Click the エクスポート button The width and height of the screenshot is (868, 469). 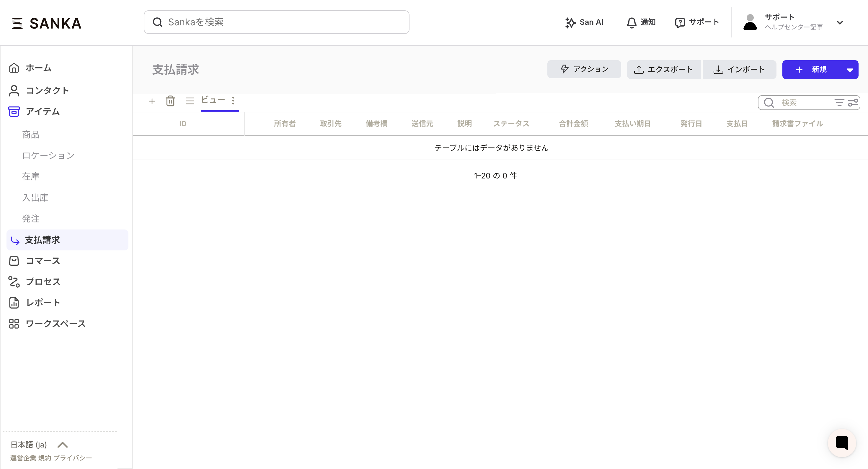[663, 70]
